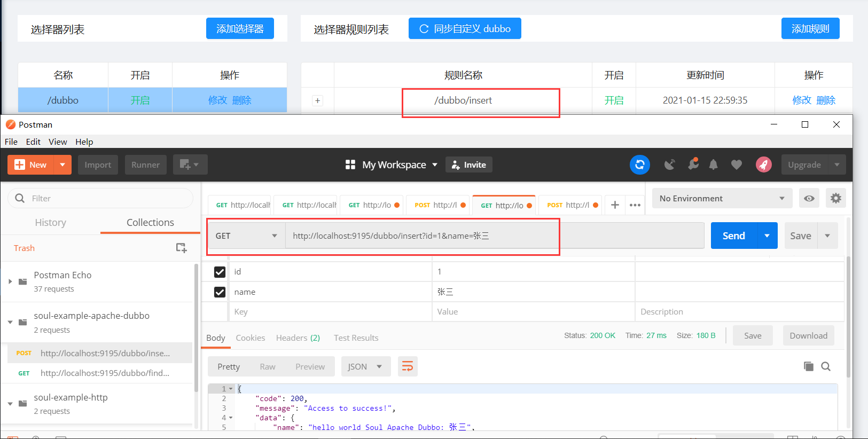Collapse the soul-example-http collection
This screenshot has height=439, width=868.
pos(10,403)
